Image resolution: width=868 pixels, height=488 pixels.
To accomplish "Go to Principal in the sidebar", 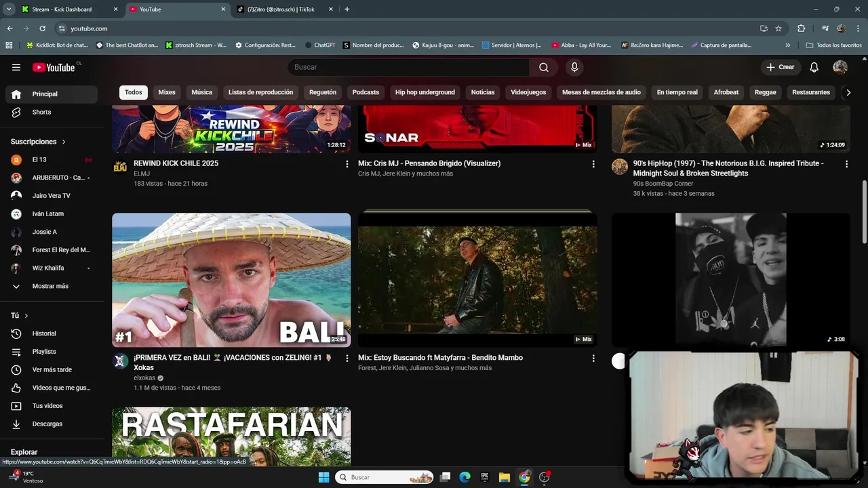I will 52,94.
